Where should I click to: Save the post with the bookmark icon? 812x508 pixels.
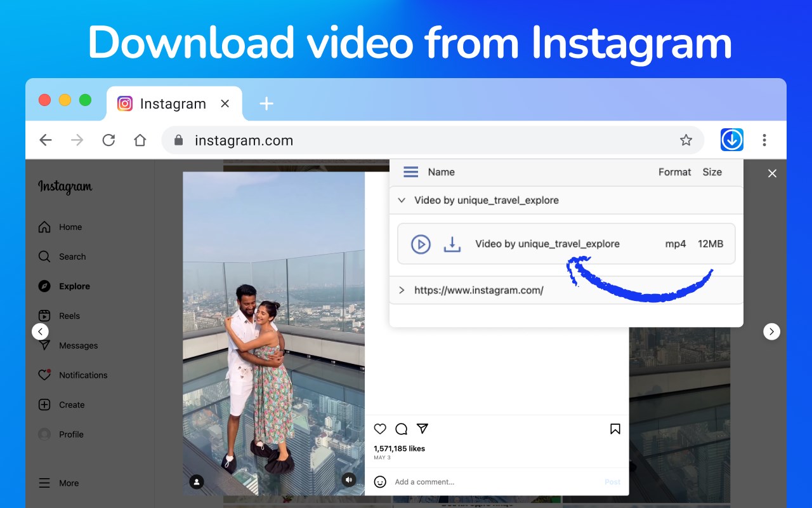pos(615,429)
